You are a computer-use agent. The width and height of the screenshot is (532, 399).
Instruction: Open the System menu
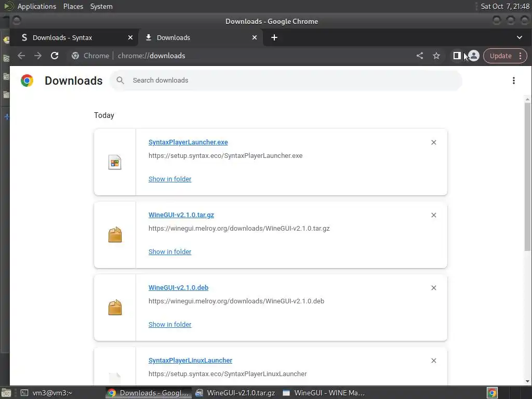(x=101, y=6)
